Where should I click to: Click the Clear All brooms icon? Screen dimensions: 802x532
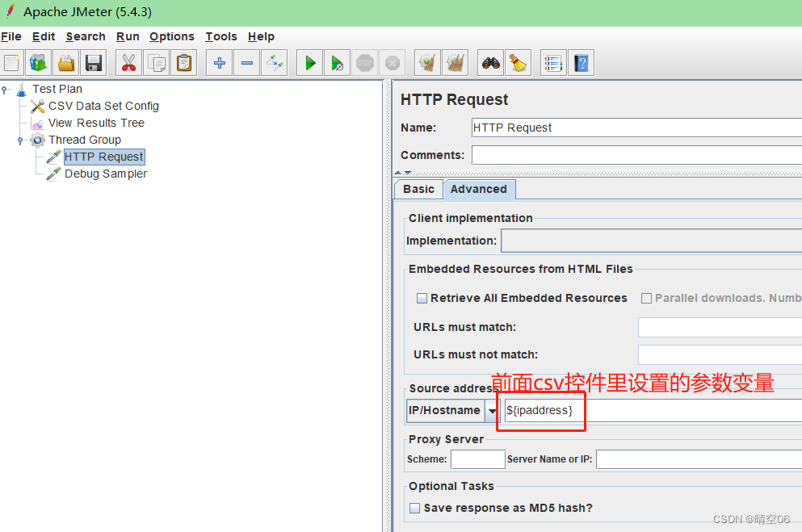[456, 63]
